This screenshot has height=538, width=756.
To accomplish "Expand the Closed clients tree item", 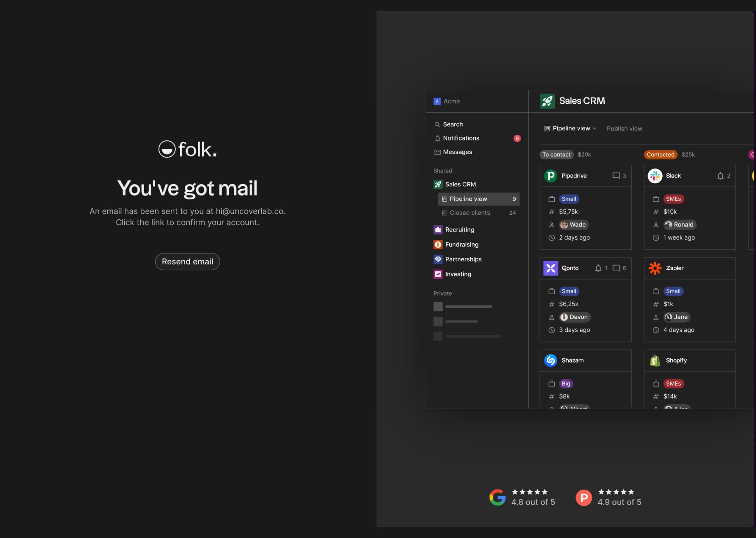I will (470, 213).
